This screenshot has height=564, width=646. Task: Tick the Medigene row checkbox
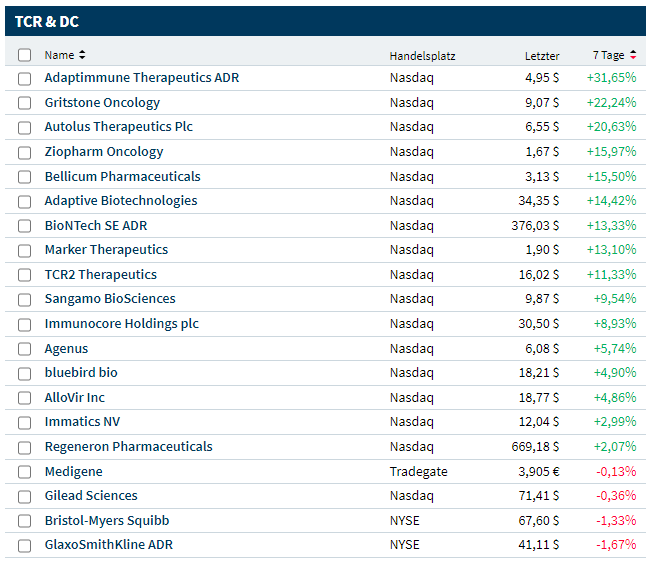[25, 472]
